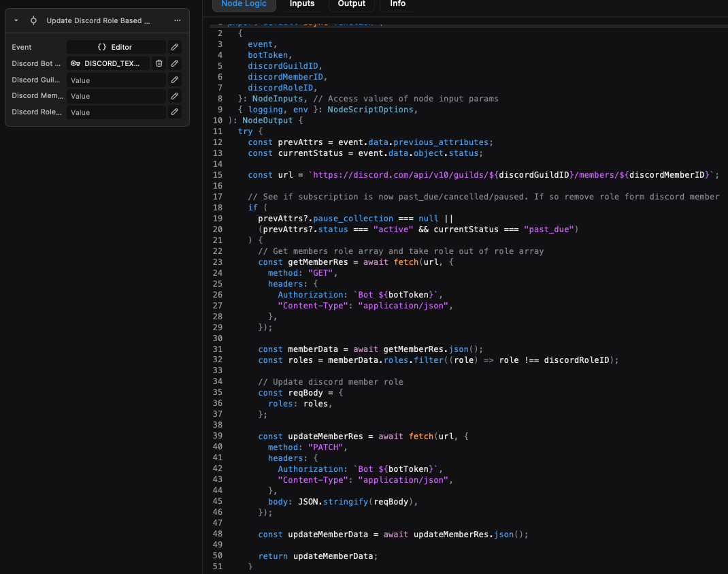The height and width of the screenshot is (574, 728).
Task: Click the pencil icon for Discord Member ID
Action: click(x=175, y=96)
